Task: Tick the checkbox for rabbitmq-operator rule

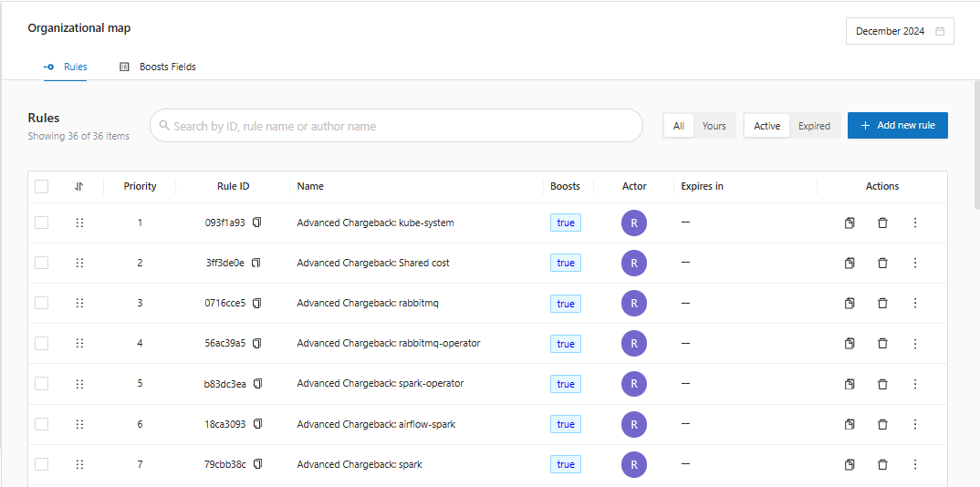Action: 42,344
